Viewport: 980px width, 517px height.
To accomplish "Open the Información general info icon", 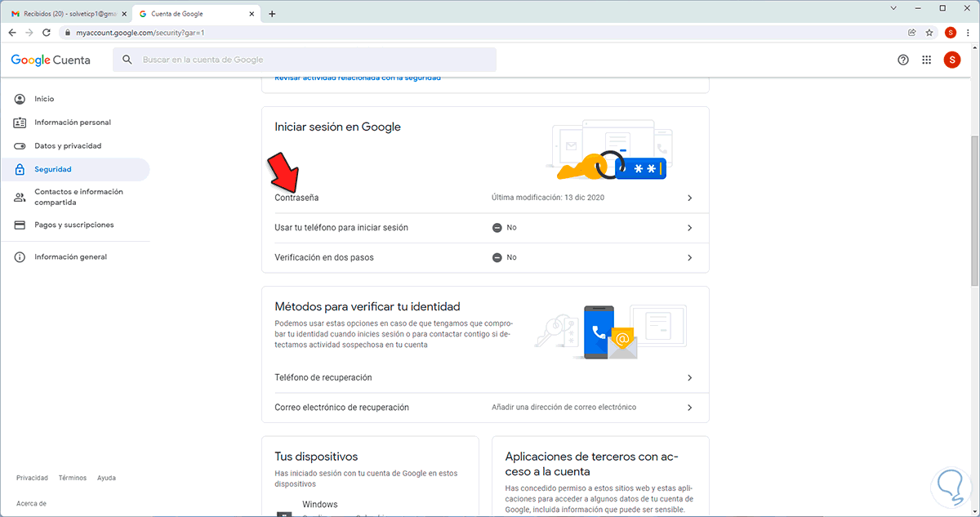I will [20, 257].
